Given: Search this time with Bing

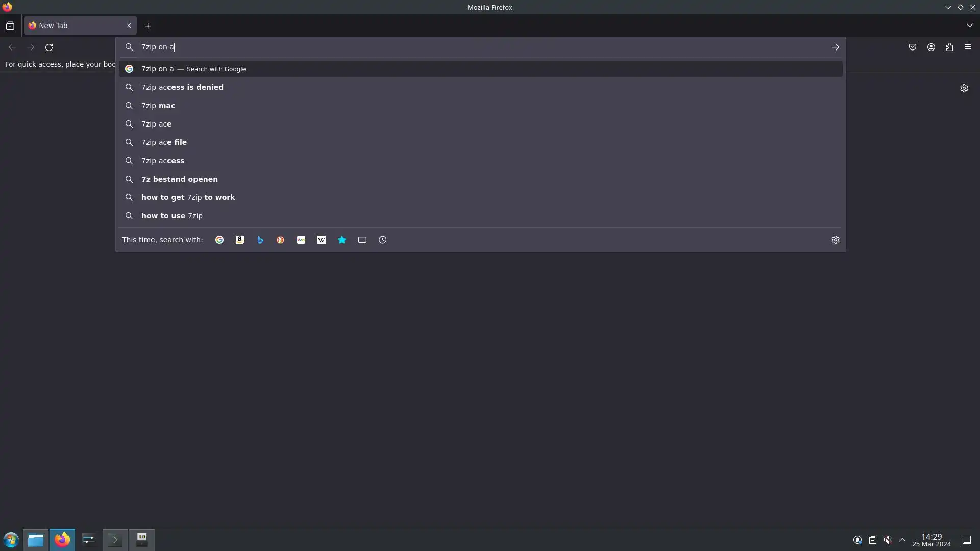Looking at the screenshot, I should [260, 240].
